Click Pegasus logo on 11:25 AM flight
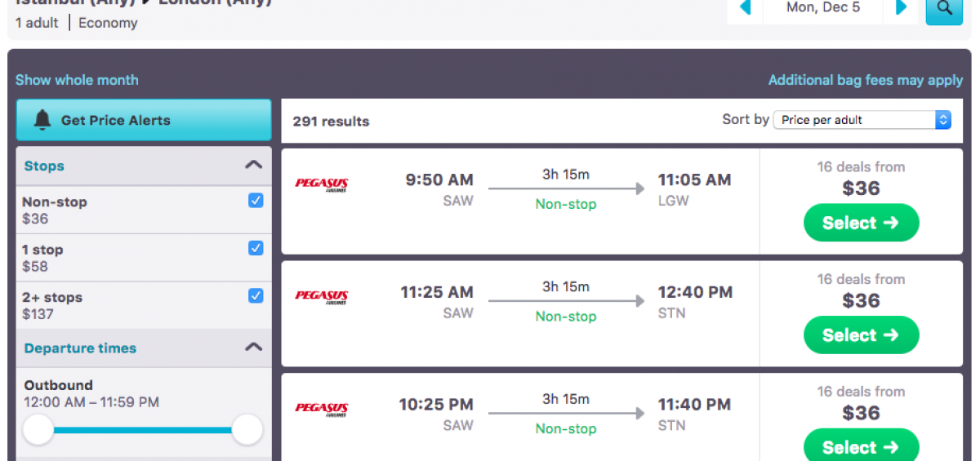This screenshot has height=461, width=980. (x=322, y=296)
